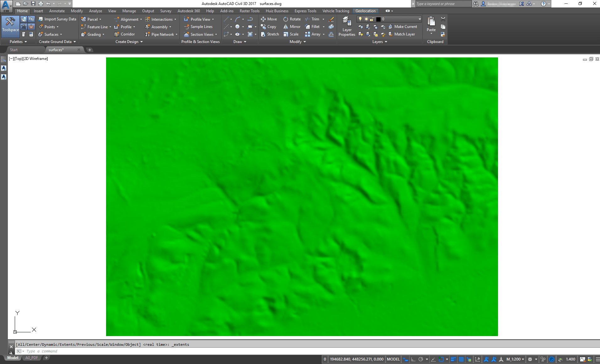Open the layer name dropdown
This screenshot has height=364, width=600.
click(420, 19)
